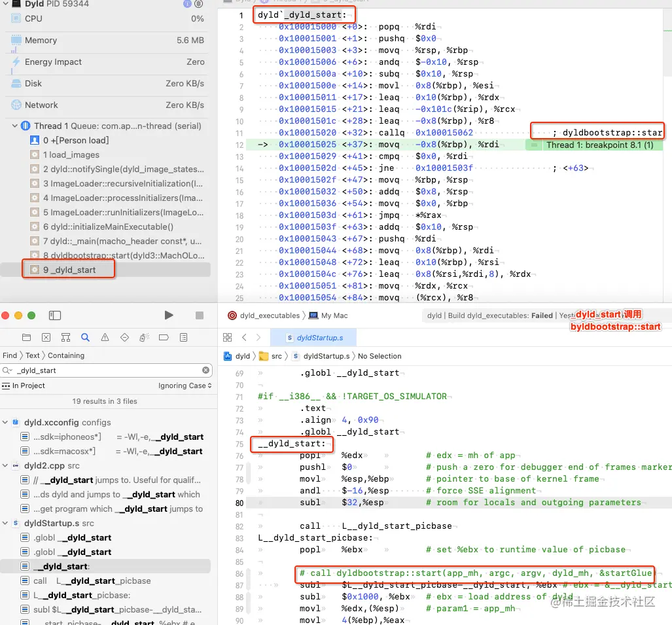The image size is (672, 625).
Task: Click the Dyld pause-state icon
Action: click(x=198, y=4)
